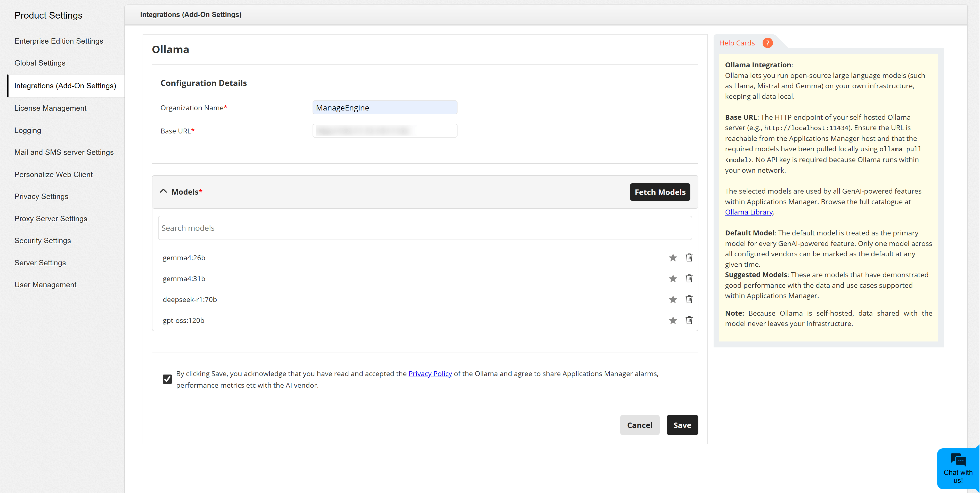Navigate to User Management
The image size is (980, 493).
[45, 285]
